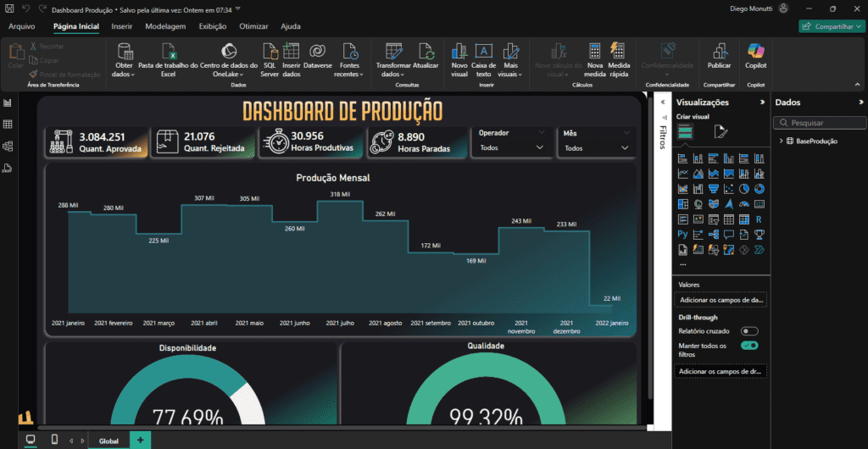
Task: Select the pie chart visual
Action: tap(744, 189)
